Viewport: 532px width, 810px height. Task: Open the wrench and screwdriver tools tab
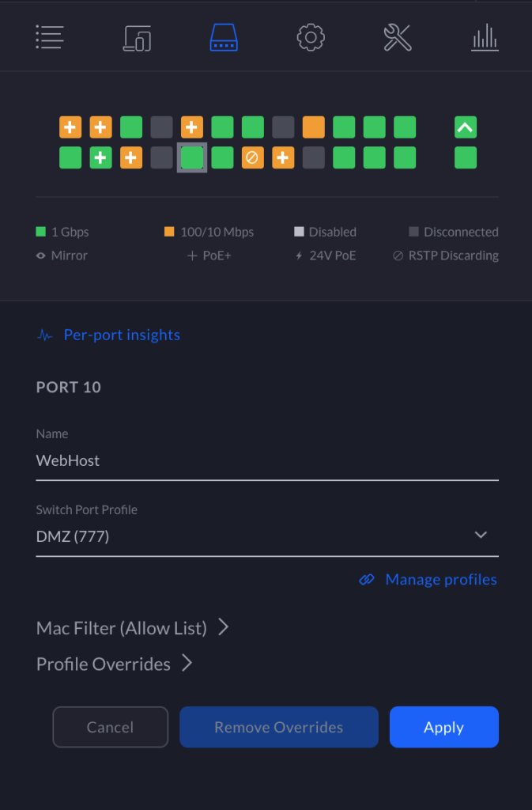click(398, 37)
